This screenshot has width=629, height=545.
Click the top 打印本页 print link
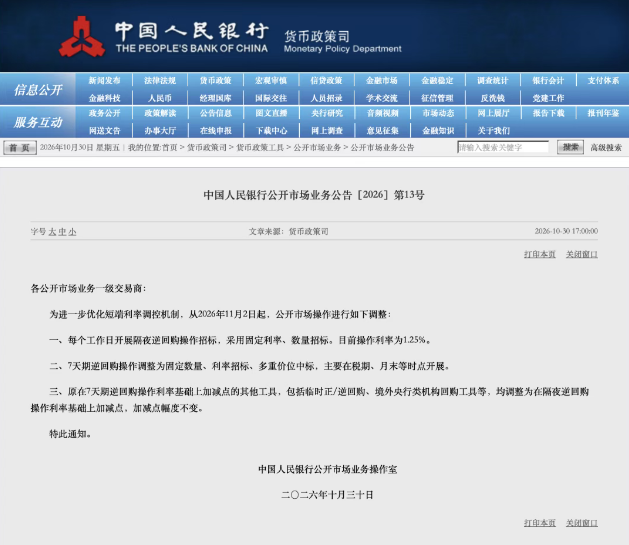pos(540,254)
